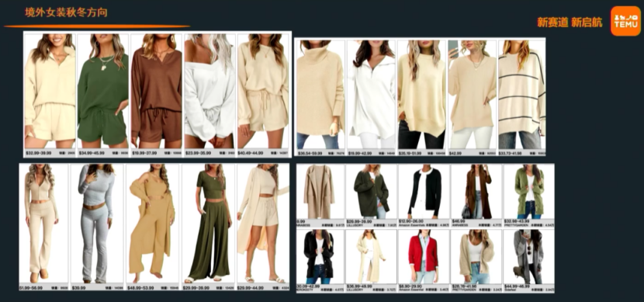Open the cream long cardigan shorts set thumbnail
Image resolution: width=644 pixels, height=302 pixels.
[263, 224]
